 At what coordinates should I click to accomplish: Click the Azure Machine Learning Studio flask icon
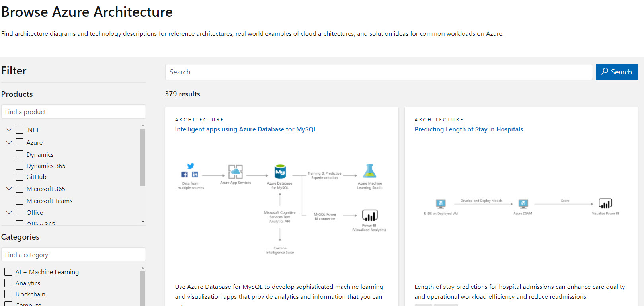370,171
